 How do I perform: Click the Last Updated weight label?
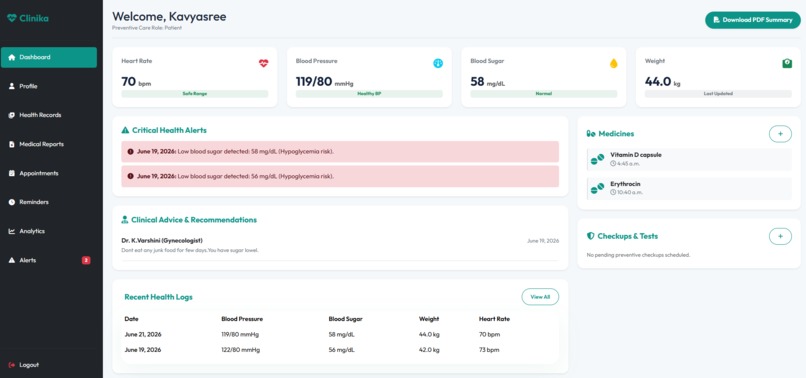point(718,94)
